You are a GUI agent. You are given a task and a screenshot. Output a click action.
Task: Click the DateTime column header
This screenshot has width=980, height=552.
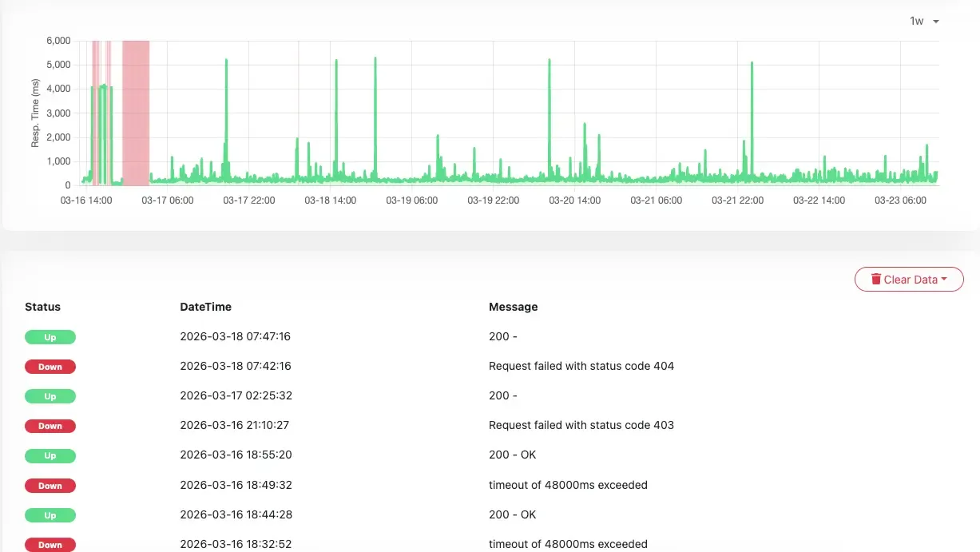[205, 306]
